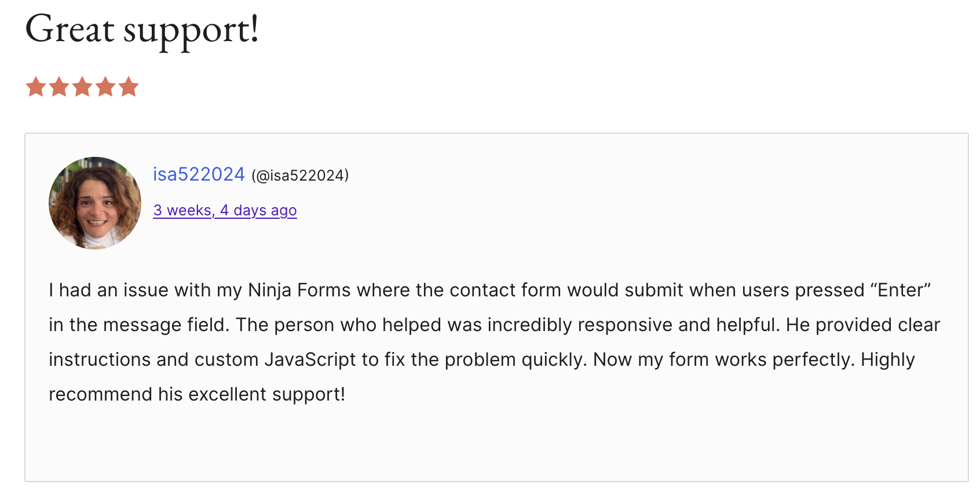This screenshot has width=980, height=492.
Task: Click the final line "recommend his excellent support!"
Action: (197, 394)
